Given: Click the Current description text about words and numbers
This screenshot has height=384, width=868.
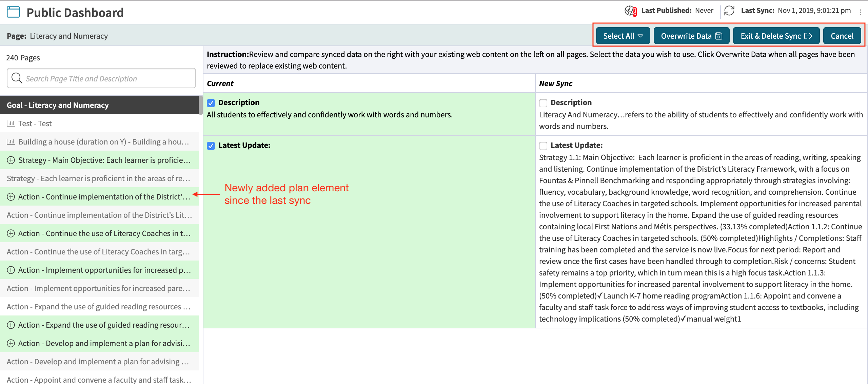Looking at the screenshot, I should click(x=330, y=115).
